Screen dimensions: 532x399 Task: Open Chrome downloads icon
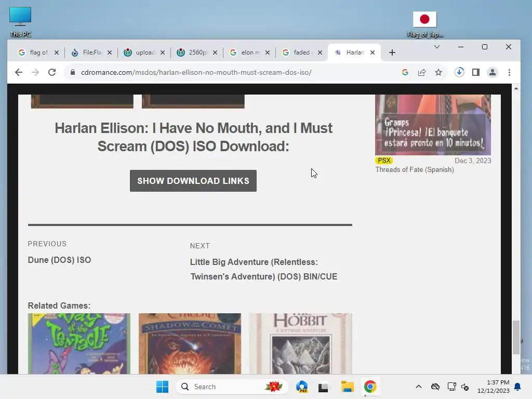click(x=459, y=72)
